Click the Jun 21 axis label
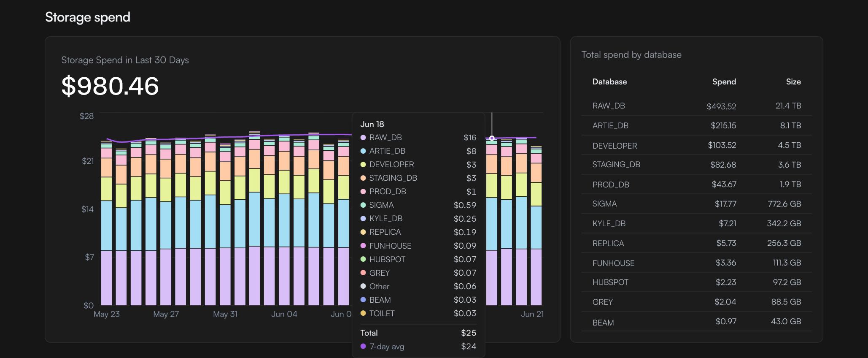The width and height of the screenshot is (868, 358). (532, 314)
